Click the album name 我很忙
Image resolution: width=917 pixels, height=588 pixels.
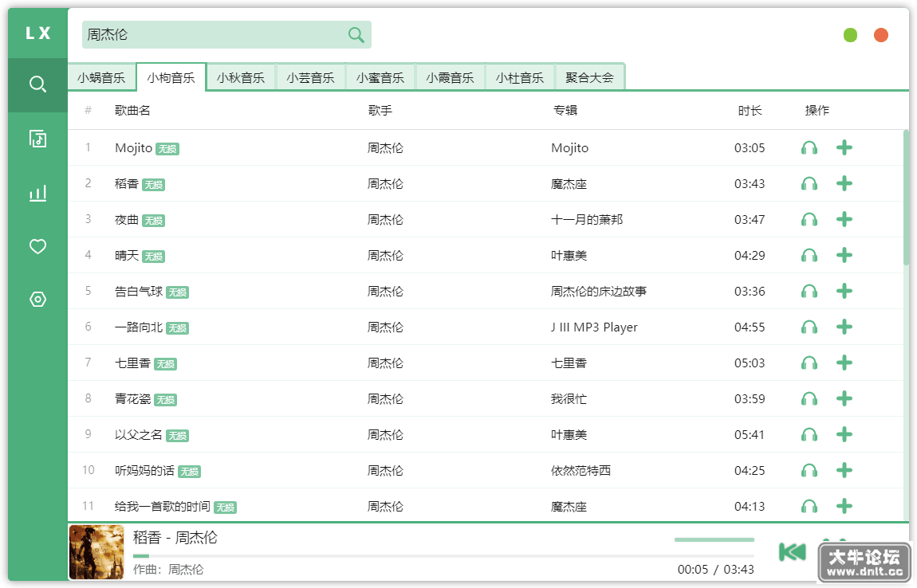[x=569, y=399]
